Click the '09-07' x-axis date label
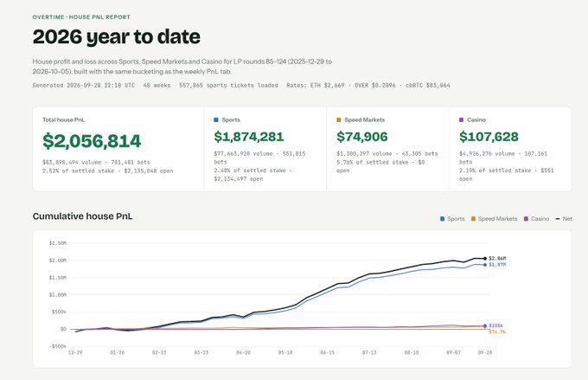The image size is (588, 380). (x=453, y=352)
